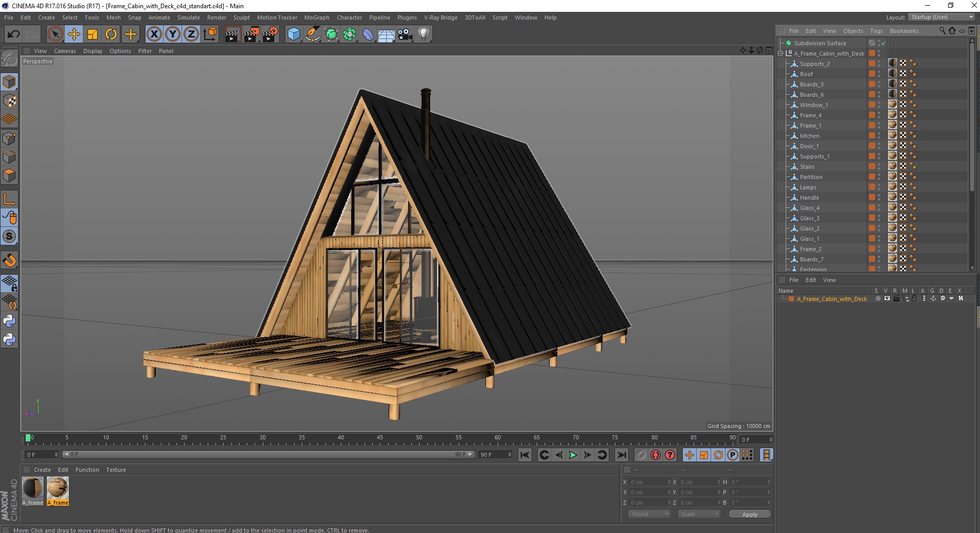Go to start of animation
This screenshot has height=533, width=980.
(x=524, y=455)
